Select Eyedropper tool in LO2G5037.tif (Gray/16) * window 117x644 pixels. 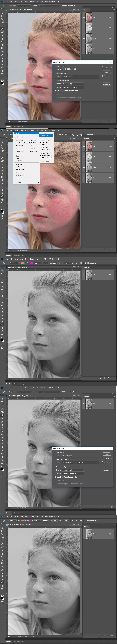(2, 286)
